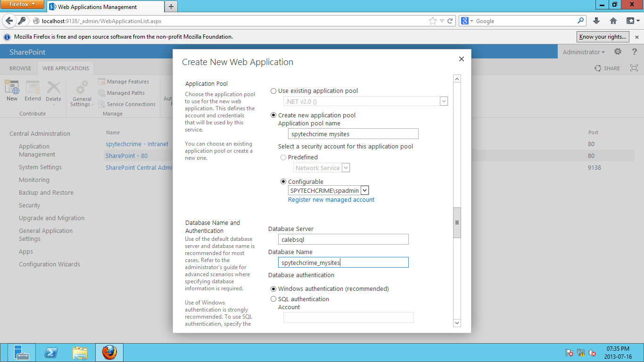Close the Create New Web Application dialog
644x362 pixels.
(462, 59)
